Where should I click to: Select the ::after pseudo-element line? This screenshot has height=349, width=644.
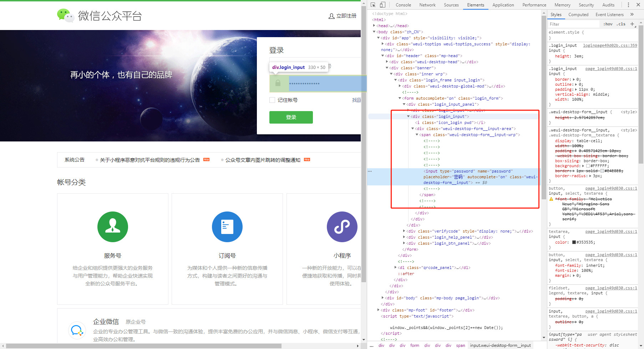tap(406, 274)
